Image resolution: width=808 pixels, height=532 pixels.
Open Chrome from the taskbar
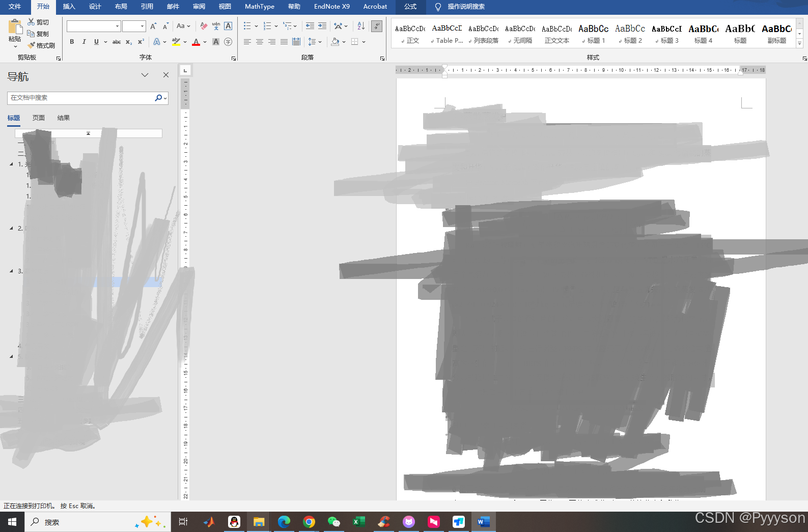(x=309, y=522)
